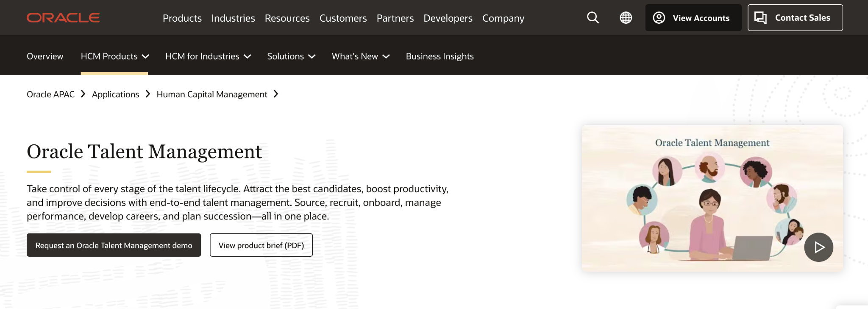Follow the Applications breadcrumb link

point(116,94)
